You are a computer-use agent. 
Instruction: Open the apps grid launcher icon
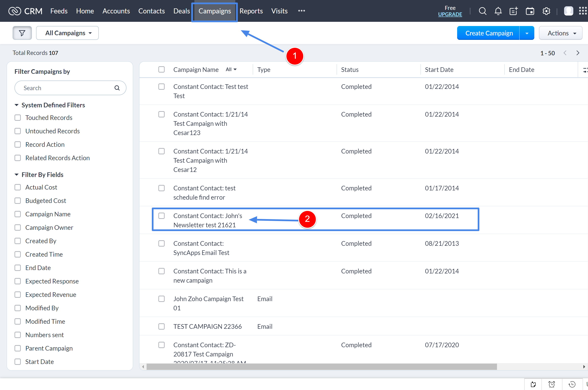583,11
